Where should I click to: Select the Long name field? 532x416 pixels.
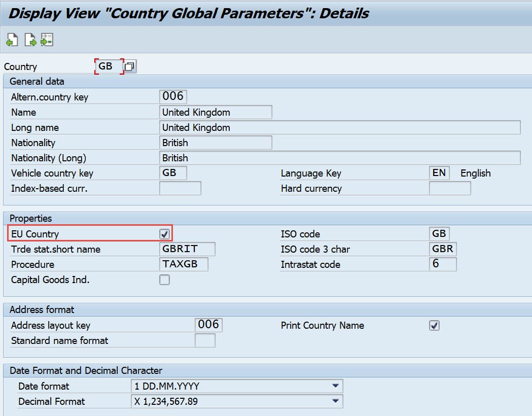point(340,127)
